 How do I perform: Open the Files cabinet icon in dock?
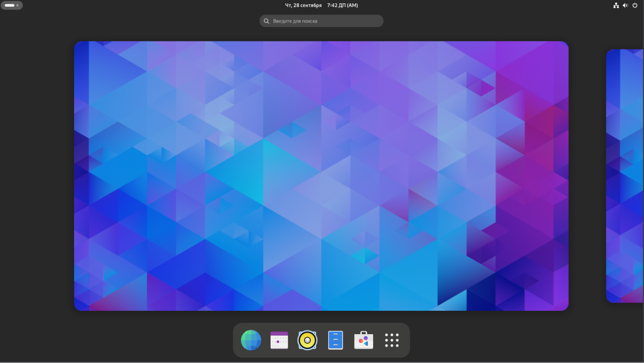335,340
